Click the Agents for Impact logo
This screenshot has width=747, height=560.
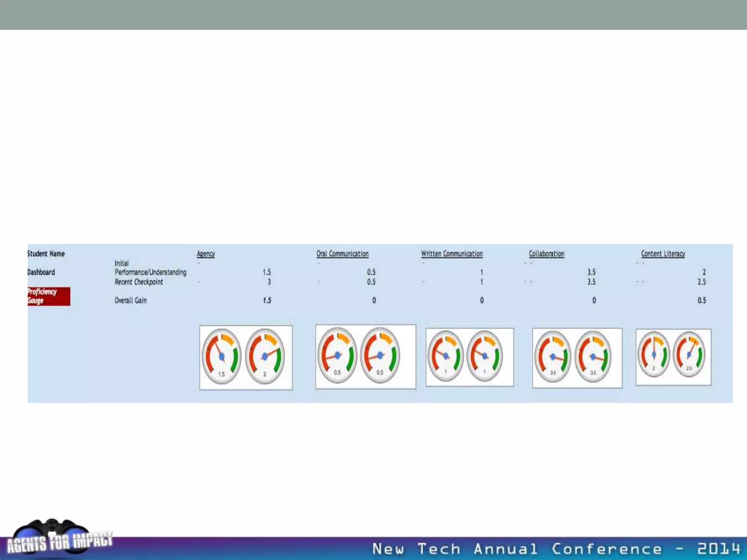(x=58, y=540)
